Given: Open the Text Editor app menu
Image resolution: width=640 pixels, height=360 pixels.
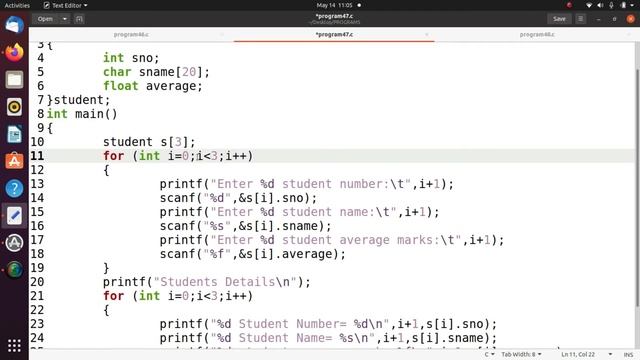Looking at the screenshot, I should (x=65, y=5).
